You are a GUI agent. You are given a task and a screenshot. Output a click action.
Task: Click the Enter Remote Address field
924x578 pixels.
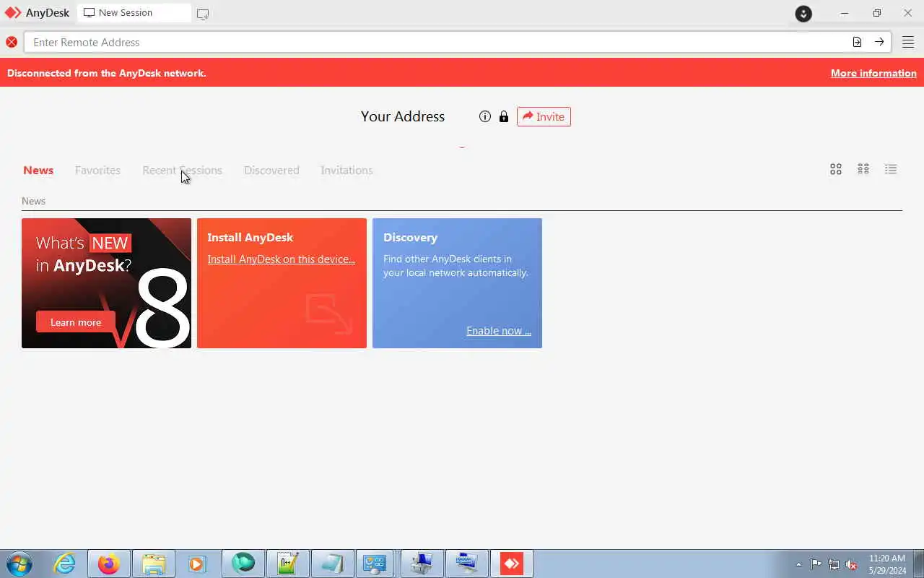click(436, 42)
